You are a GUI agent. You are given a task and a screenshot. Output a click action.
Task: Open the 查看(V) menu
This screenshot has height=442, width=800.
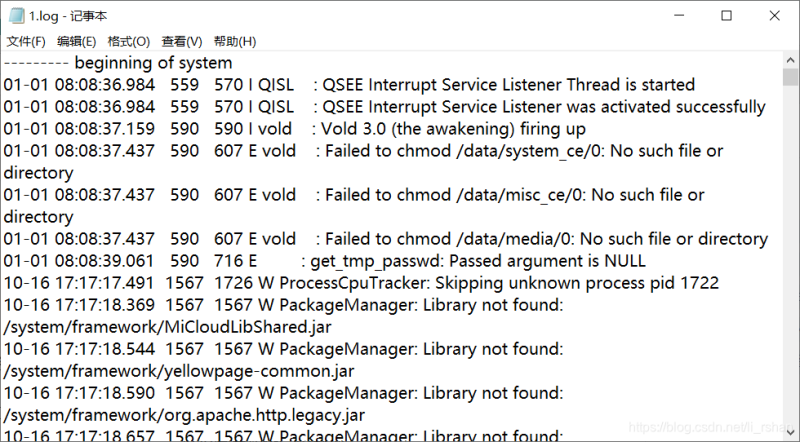point(182,41)
